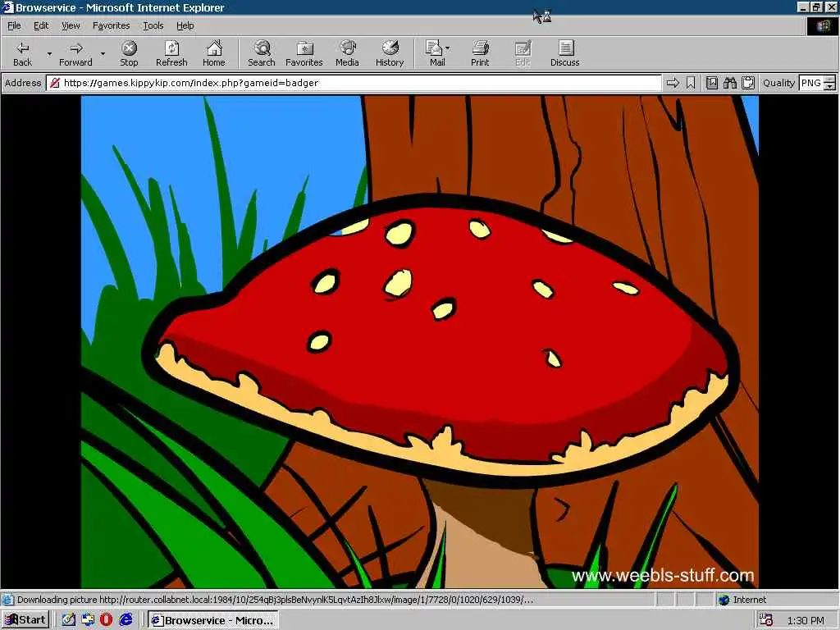
Task: Open the View menu
Action: (x=71, y=25)
